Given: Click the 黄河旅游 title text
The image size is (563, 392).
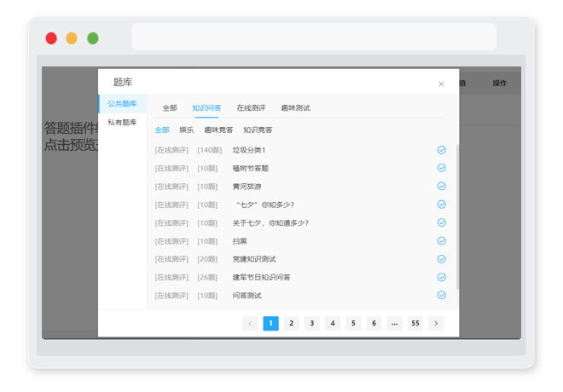Looking at the screenshot, I should point(247,187).
